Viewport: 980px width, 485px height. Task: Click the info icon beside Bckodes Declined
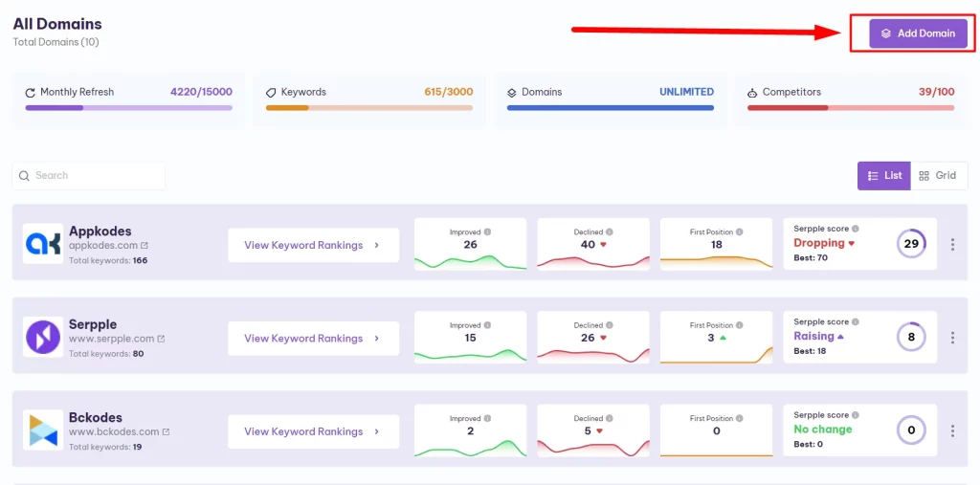click(610, 418)
